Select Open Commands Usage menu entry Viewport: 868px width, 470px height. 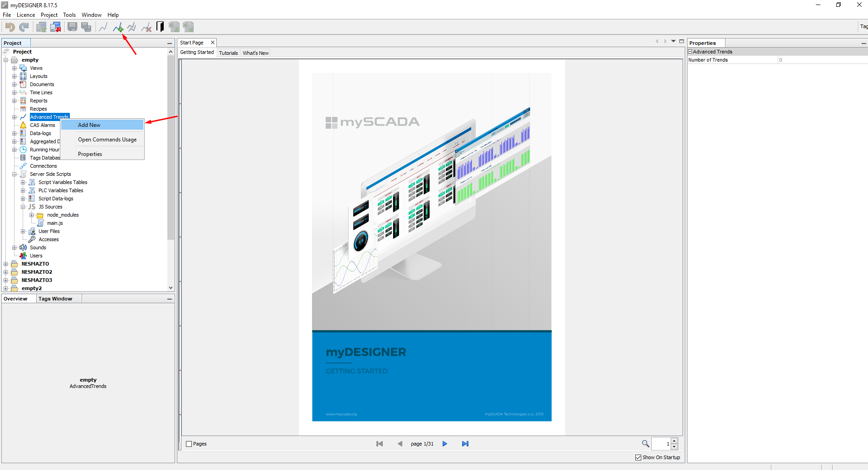(x=102, y=140)
